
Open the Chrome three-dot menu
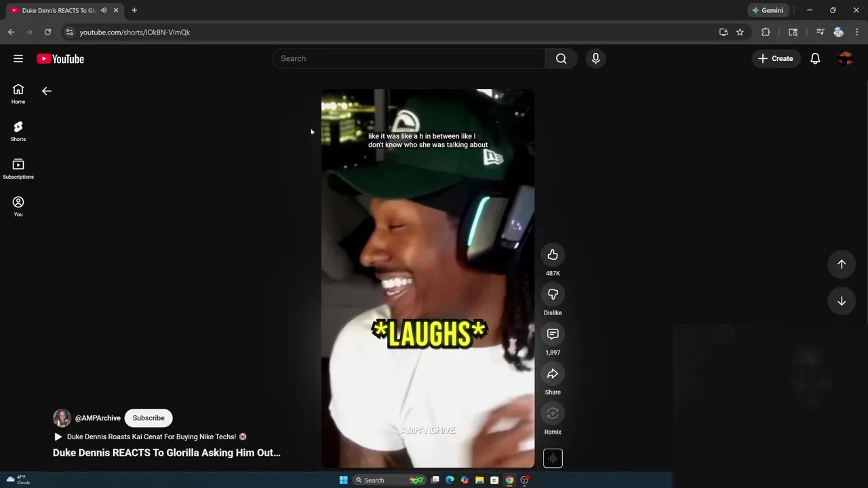tap(857, 32)
